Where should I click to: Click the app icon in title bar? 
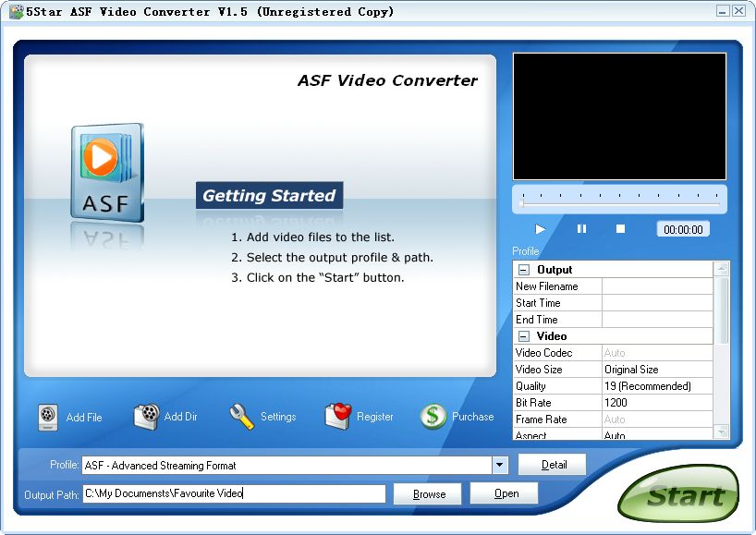pos(16,12)
